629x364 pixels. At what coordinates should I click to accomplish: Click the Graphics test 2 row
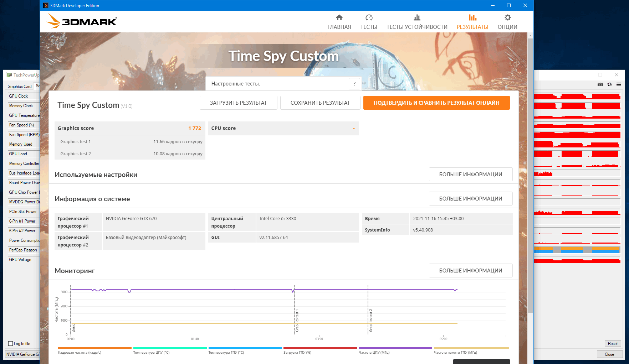click(x=130, y=154)
